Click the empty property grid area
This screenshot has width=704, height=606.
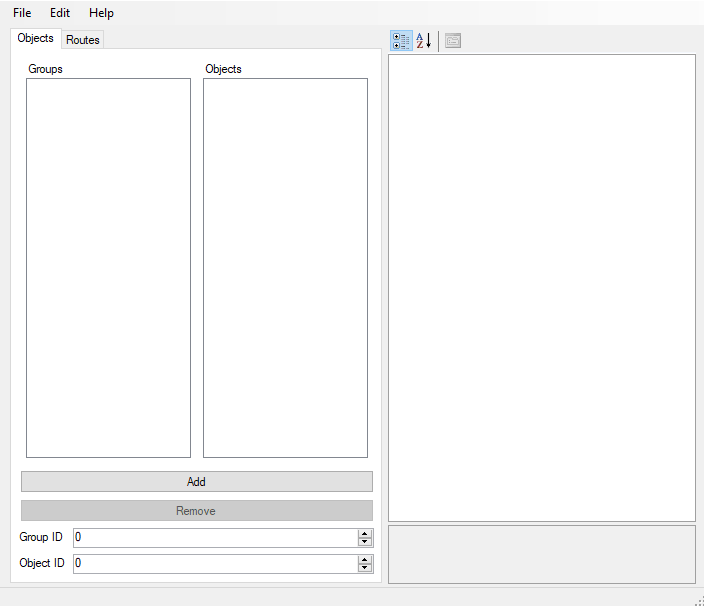(x=541, y=287)
